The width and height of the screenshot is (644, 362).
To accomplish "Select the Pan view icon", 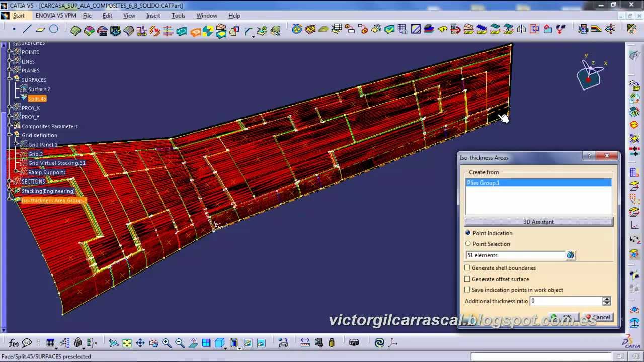I will coord(140,343).
